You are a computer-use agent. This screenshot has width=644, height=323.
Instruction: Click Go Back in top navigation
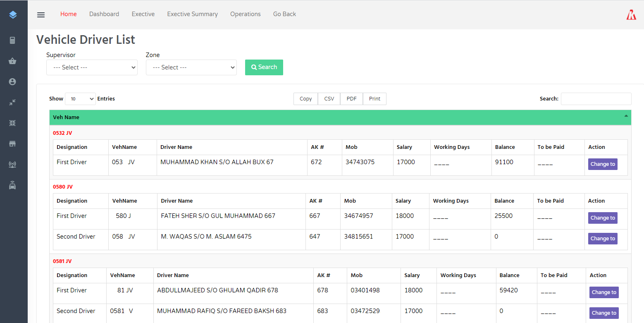click(x=284, y=14)
